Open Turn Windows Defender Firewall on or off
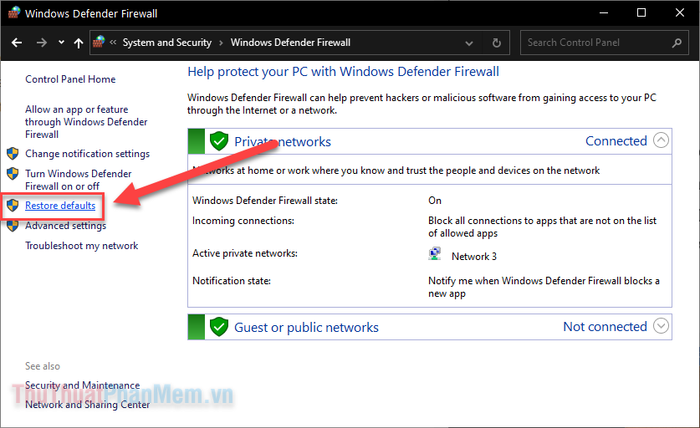The height and width of the screenshot is (428, 700). coord(78,180)
